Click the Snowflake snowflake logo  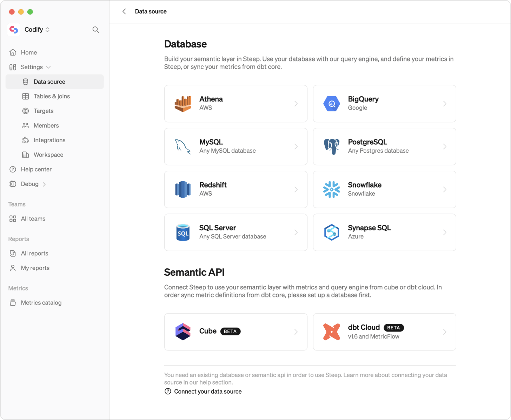coord(332,190)
